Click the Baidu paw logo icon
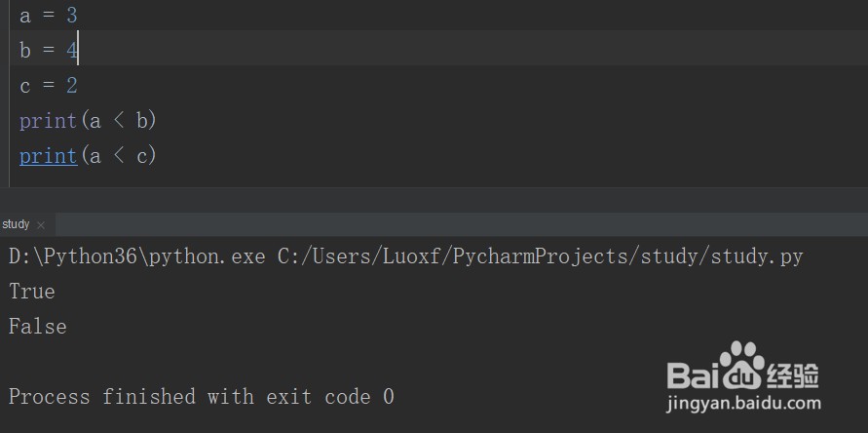This screenshot has height=433, width=868. click(740, 365)
